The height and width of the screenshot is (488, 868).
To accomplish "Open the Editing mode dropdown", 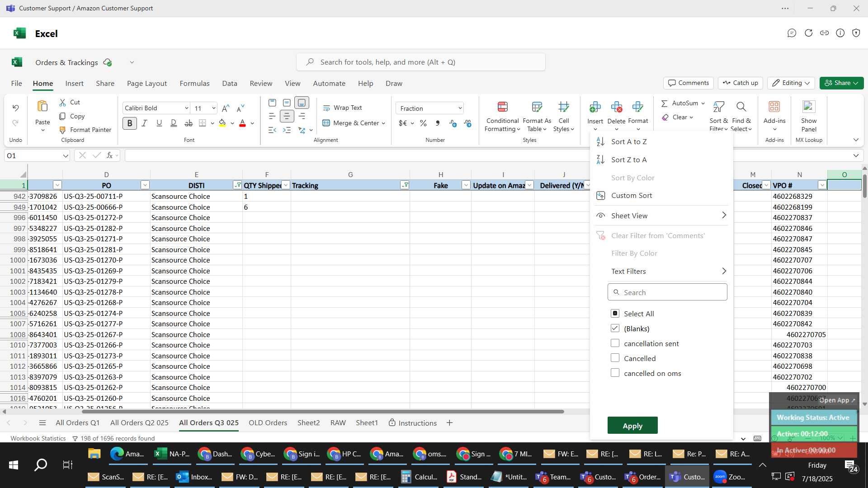I will click(791, 83).
